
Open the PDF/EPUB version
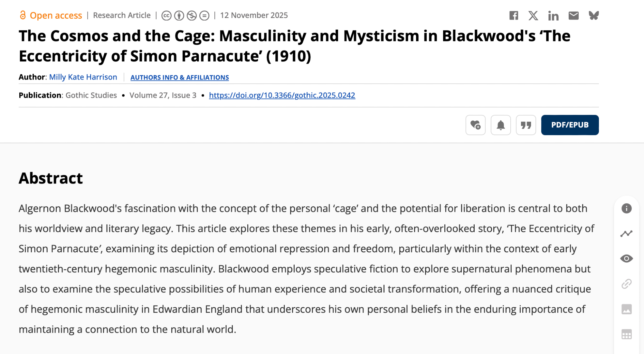[x=570, y=125]
